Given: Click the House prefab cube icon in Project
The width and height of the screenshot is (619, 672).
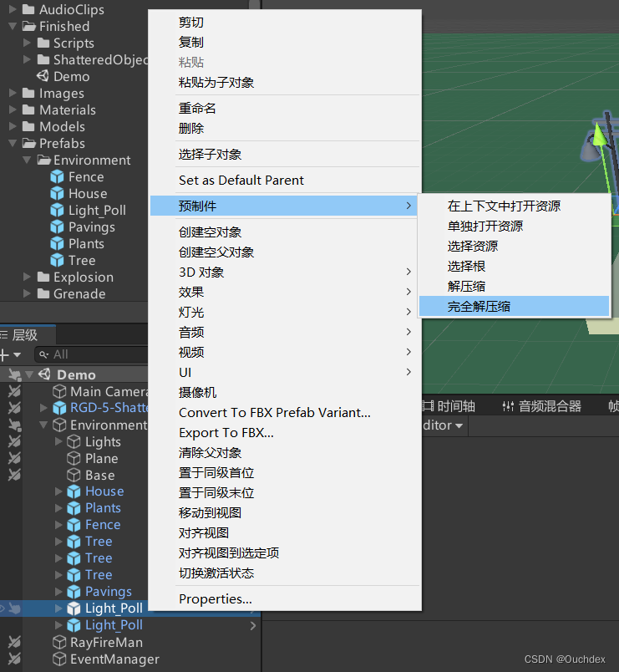Looking at the screenshot, I should (57, 194).
